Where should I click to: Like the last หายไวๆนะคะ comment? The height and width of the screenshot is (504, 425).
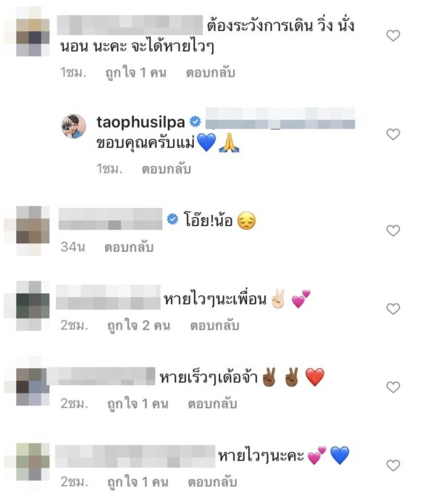393,465
